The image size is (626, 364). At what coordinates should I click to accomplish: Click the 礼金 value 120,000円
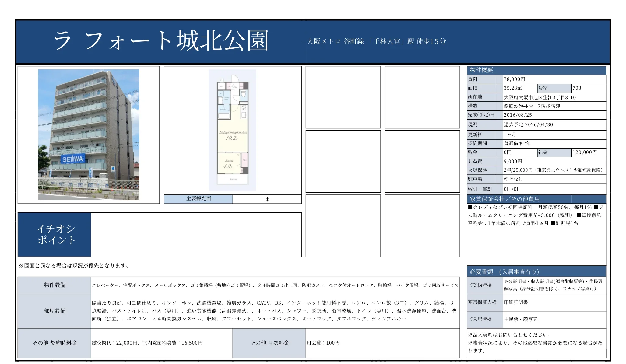pos(585,152)
